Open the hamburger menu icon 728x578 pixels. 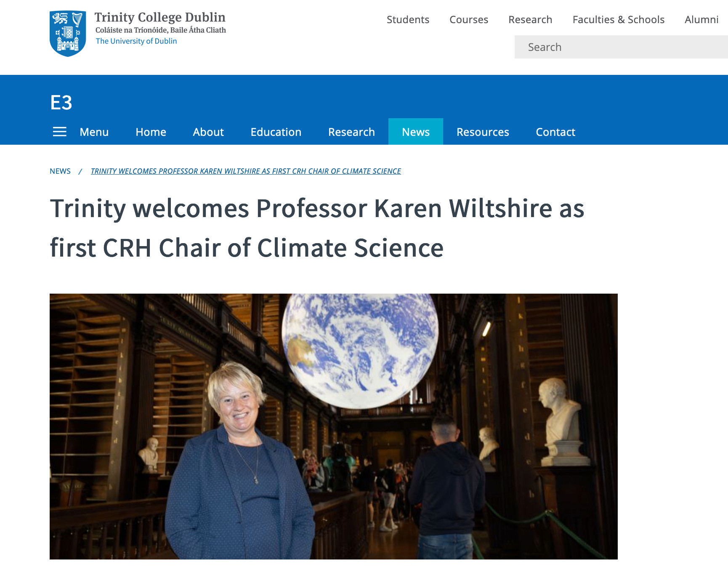pyautogui.click(x=60, y=132)
